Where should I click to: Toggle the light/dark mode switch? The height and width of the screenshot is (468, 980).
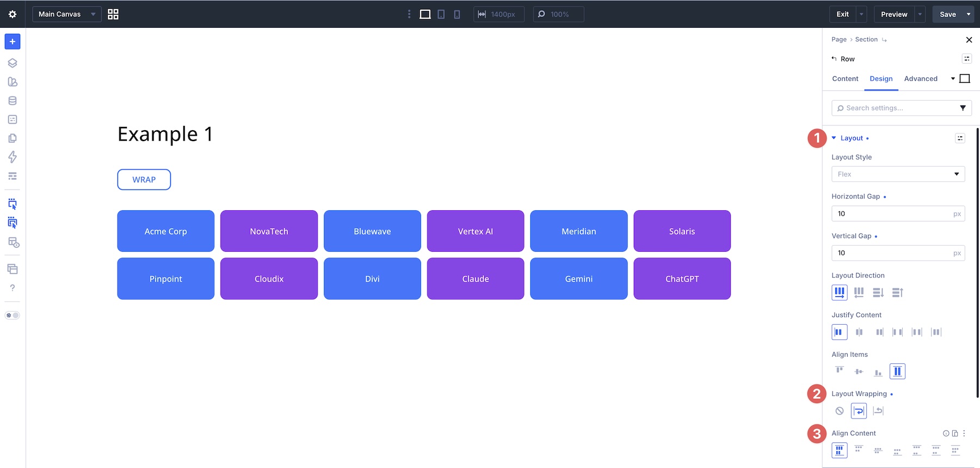pyautogui.click(x=13, y=315)
